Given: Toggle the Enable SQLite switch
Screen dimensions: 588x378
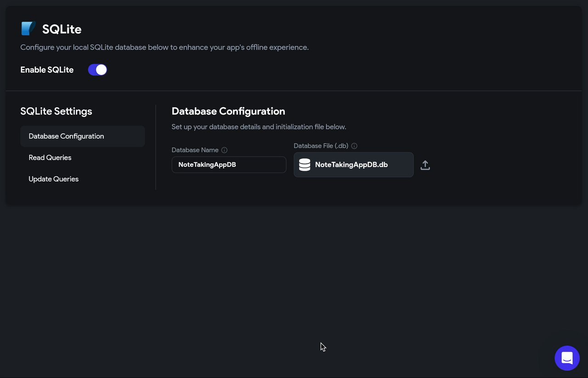Looking at the screenshot, I should 97,70.
